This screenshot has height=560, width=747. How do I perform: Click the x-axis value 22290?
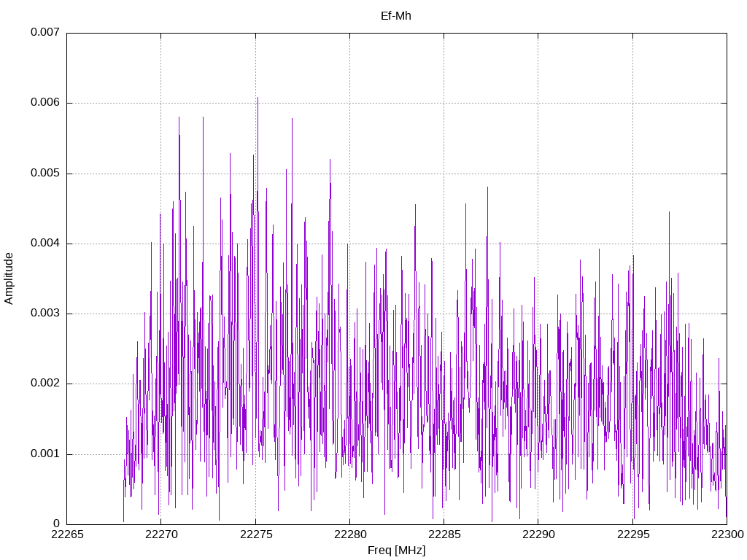click(x=539, y=534)
